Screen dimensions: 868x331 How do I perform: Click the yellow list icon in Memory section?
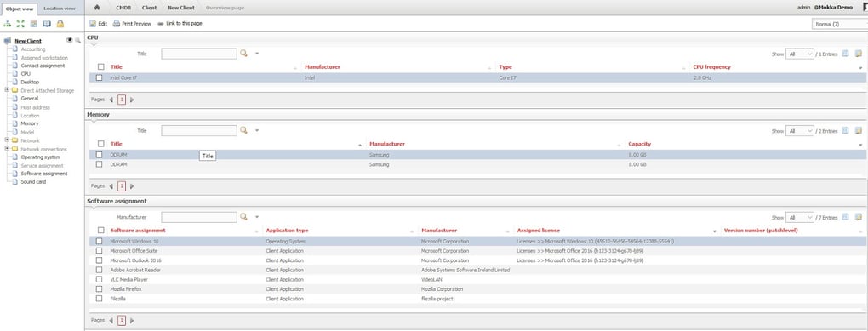click(x=859, y=131)
